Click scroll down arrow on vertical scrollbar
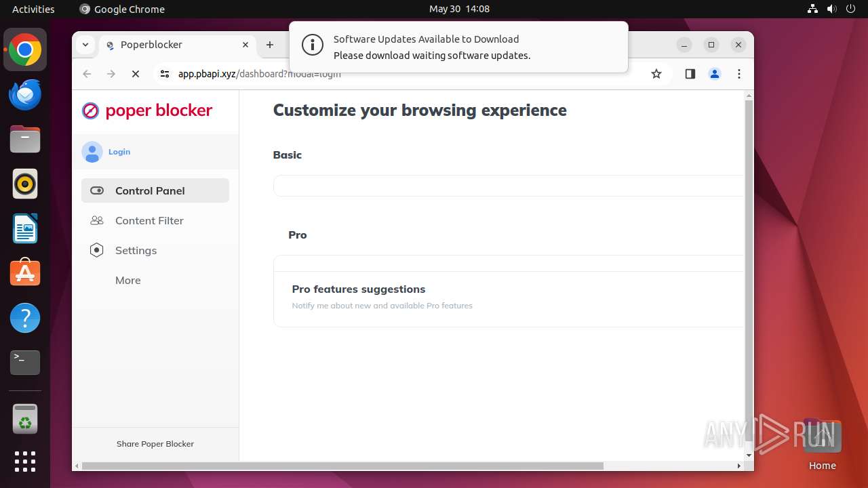The image size is (868, 488). point(749,455)
